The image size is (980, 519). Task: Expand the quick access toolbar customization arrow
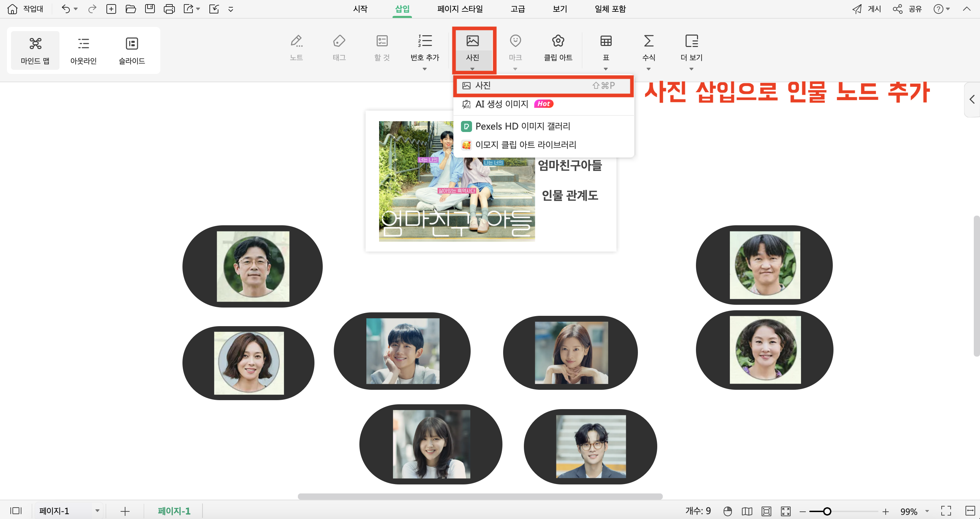click(230, 10)
